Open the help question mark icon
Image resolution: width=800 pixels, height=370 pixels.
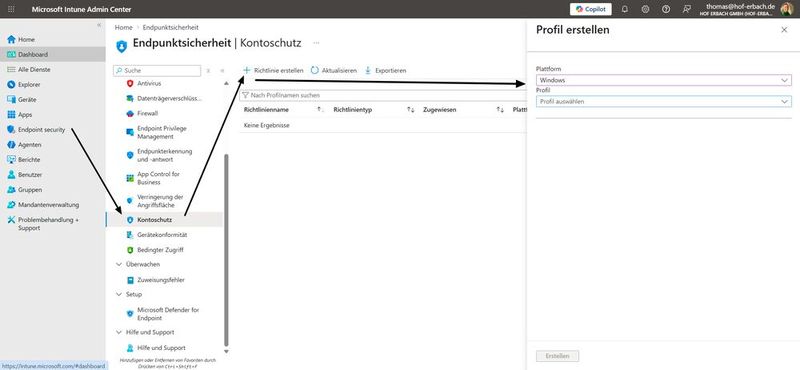click(666, 9)
